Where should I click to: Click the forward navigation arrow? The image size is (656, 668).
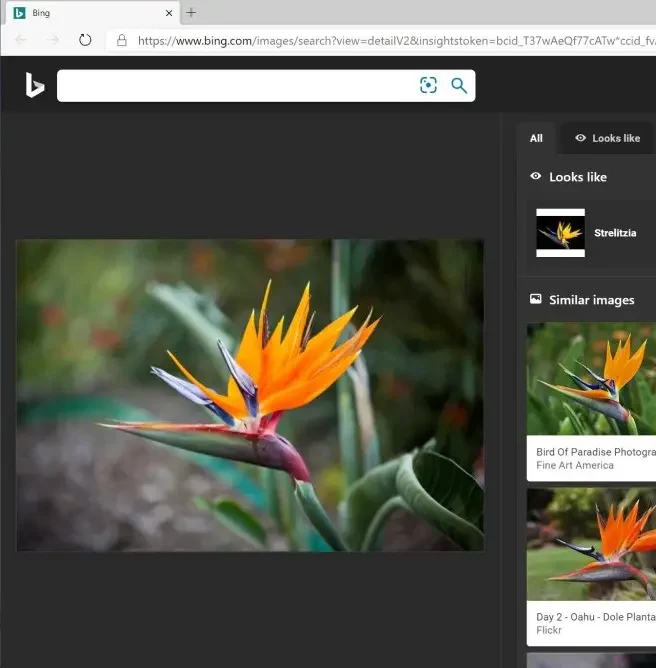tap(53, 41)
